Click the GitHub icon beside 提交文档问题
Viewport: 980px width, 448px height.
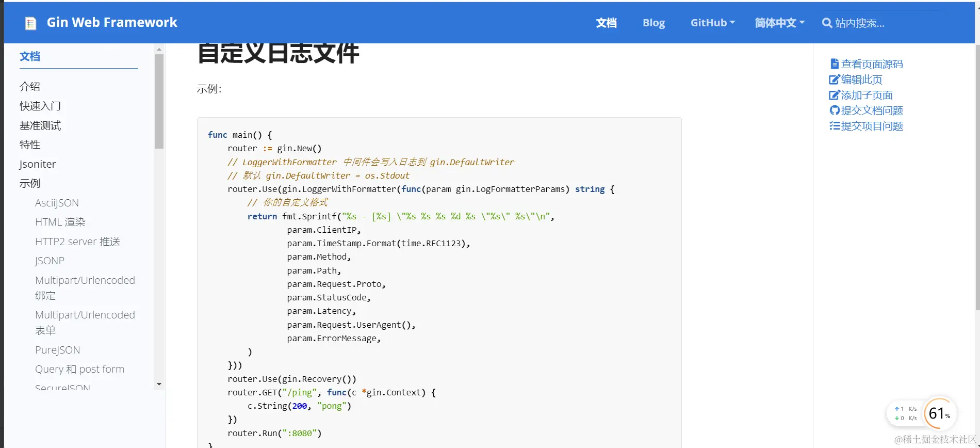(x=835, y=110)
